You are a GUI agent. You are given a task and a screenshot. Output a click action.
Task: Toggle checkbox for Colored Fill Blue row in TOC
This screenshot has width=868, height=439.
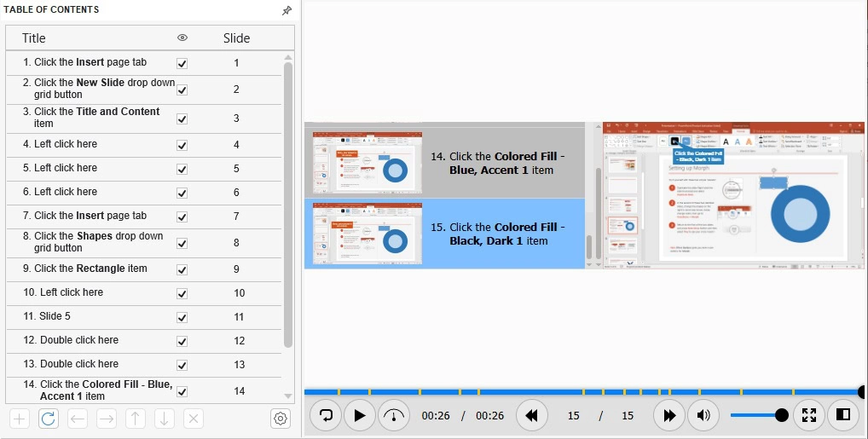tap(182, 391)
